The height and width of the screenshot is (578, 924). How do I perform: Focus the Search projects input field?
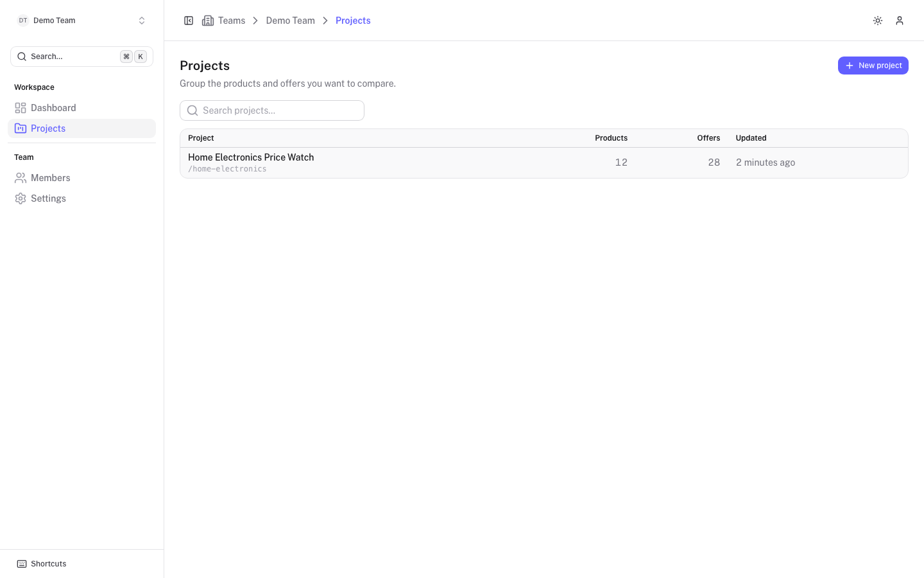(x=272, y=110)
